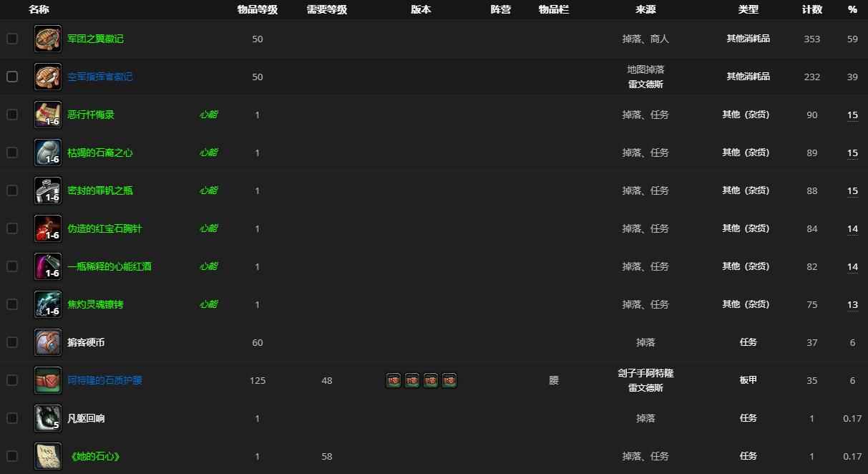868x474 pixels.
Task: Click 任务 type in 掮客硬币 row
Action: point(748,342)
